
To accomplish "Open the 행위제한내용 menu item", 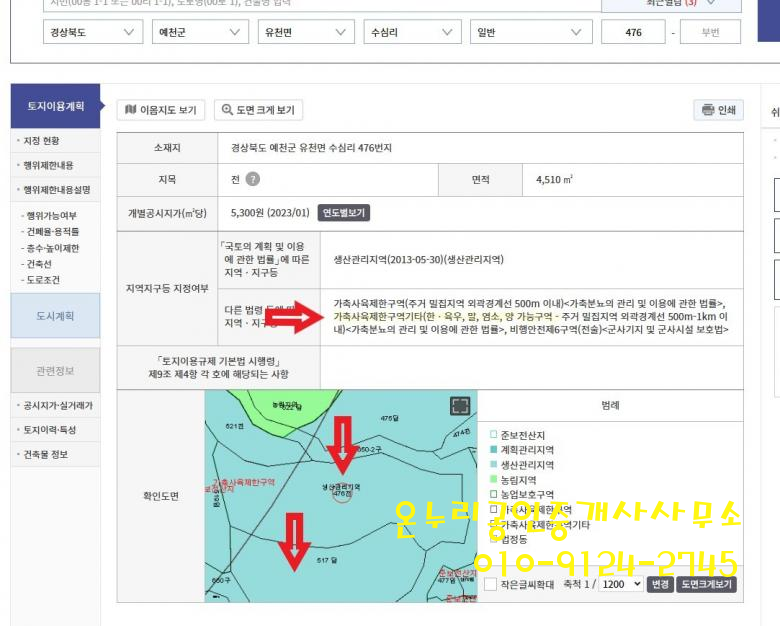I will pos(49,165).
